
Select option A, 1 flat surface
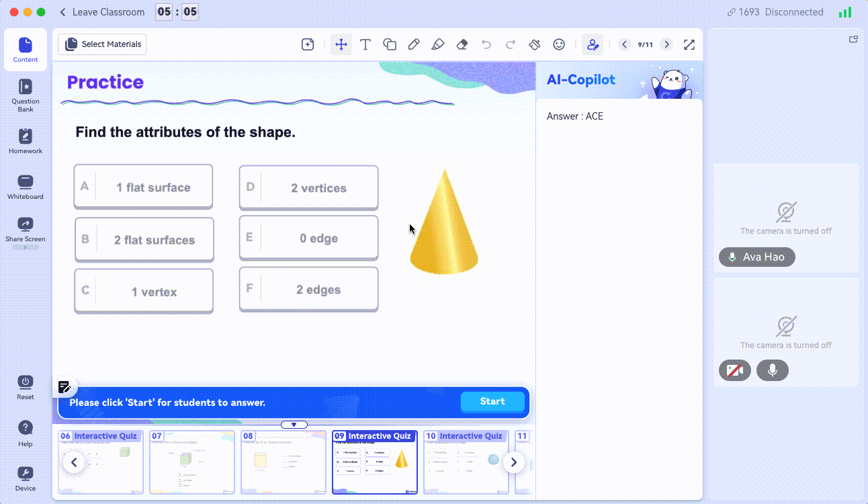[143, 187]
